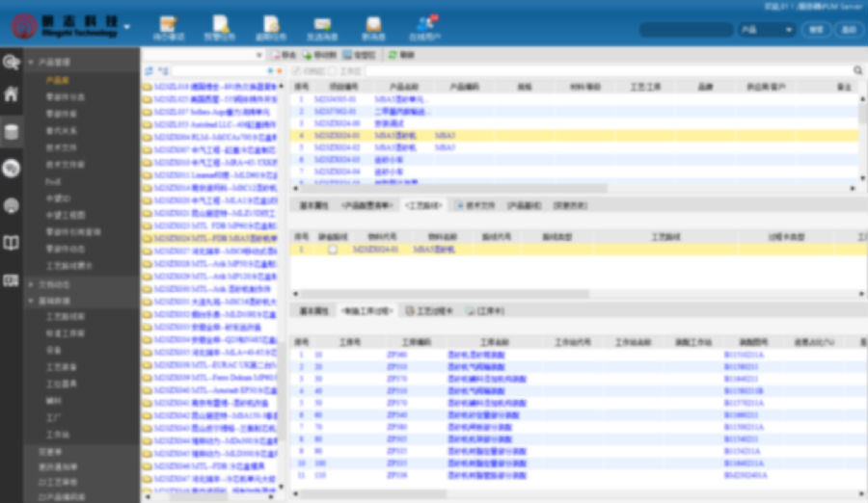This screenshot has width=868, height=503.
Task: Expand the collapsed navigation group below 产品管理 list
Action: pyautogui.click(x=31, y=284)
